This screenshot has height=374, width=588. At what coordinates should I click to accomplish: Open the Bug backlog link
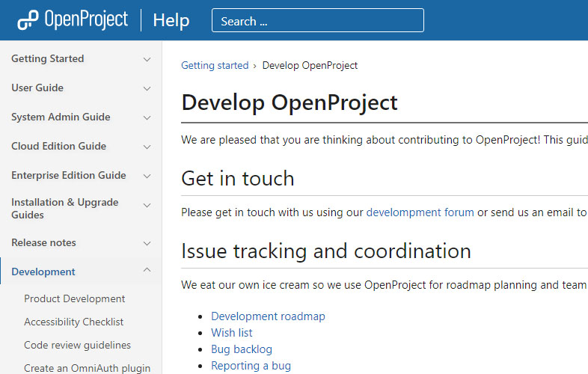[x=242, y=349]
